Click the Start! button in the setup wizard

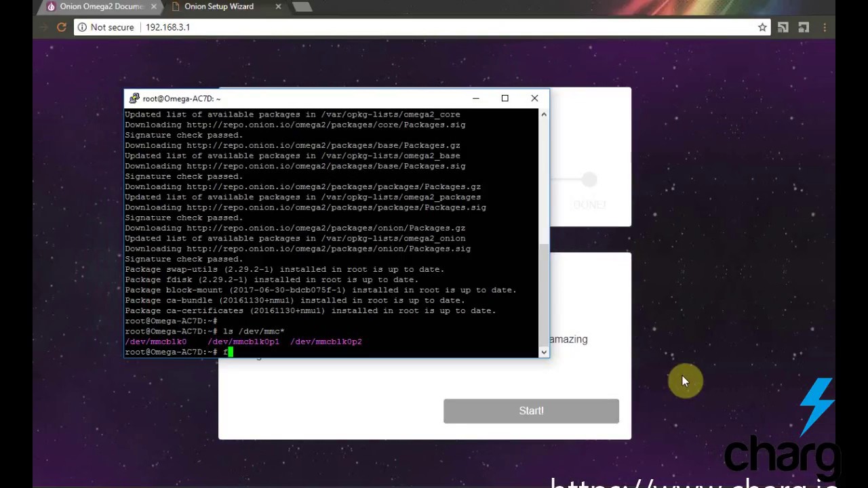coord(531,411)
